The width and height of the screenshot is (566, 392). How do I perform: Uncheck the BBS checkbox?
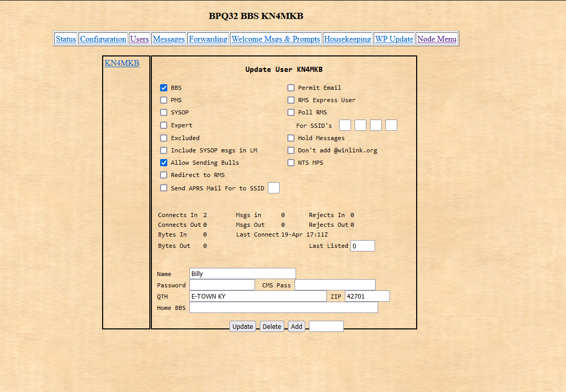(164, 88)
